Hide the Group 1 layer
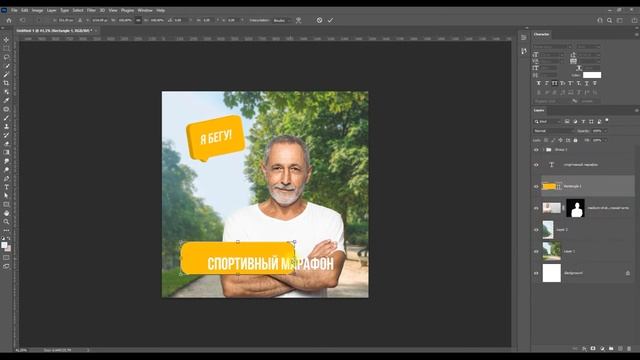This screenshot has width=640, height=360. pos(536,150)
